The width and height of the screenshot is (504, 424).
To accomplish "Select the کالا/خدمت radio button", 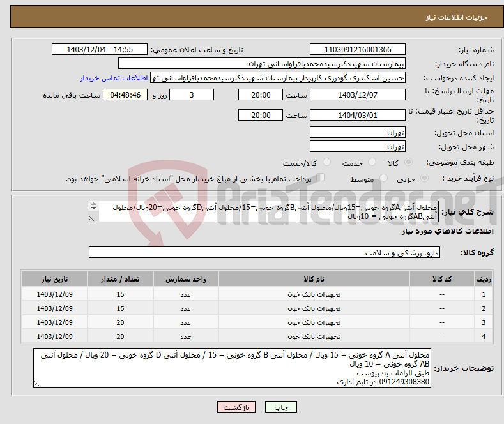I will point(326,162).
